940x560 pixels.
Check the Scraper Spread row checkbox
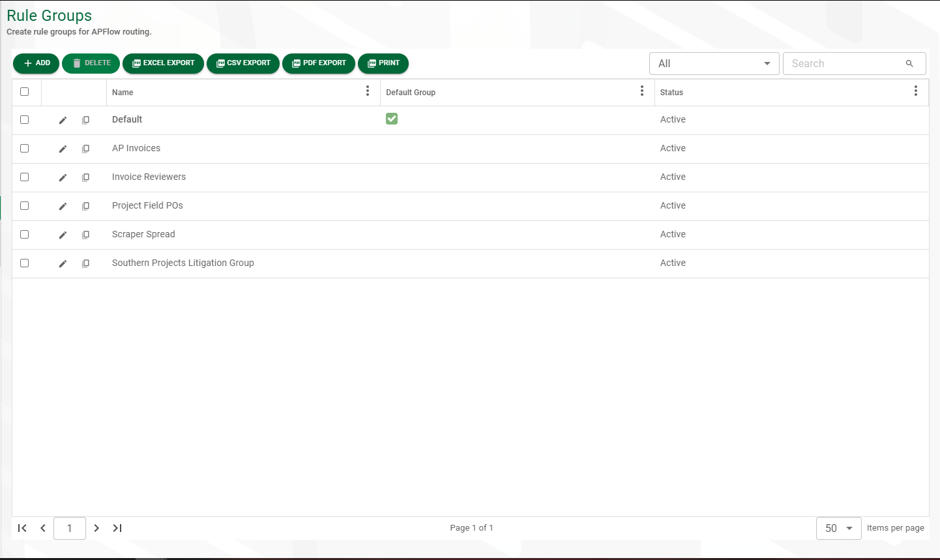pos(25,234)
